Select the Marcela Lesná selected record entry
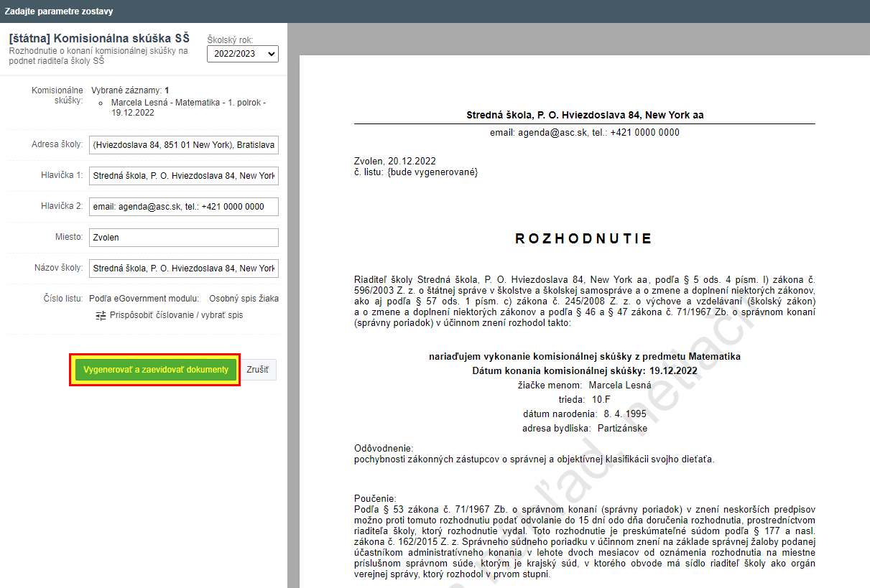The height and width of the screenshot is (588, 870). (188, 108)
